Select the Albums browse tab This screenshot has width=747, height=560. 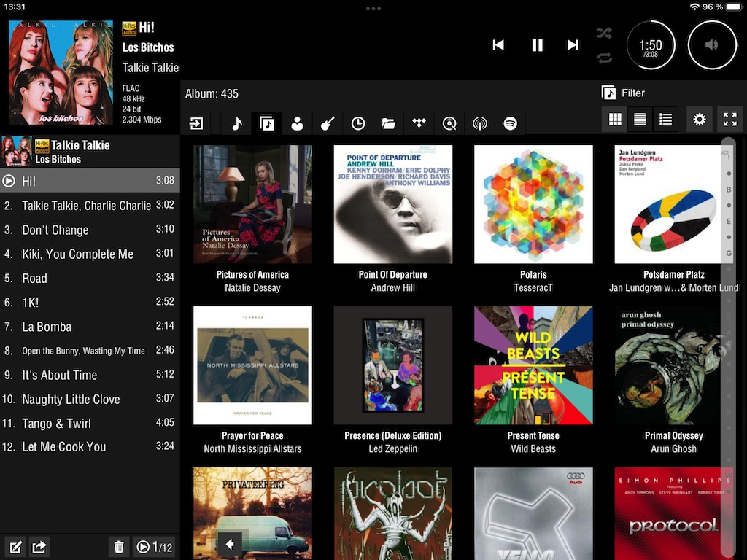[x=267, y=124]
